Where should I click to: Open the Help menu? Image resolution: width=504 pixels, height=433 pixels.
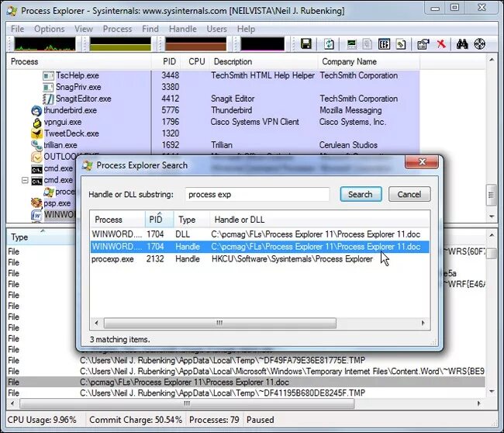coord(246,29)
